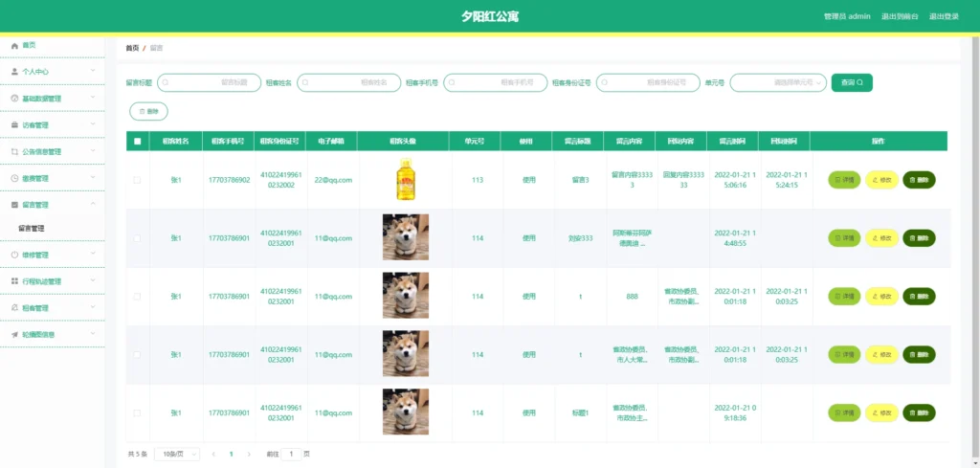Click the bell icon for 租客管理
980x468 pixels.
pos(14,308)
